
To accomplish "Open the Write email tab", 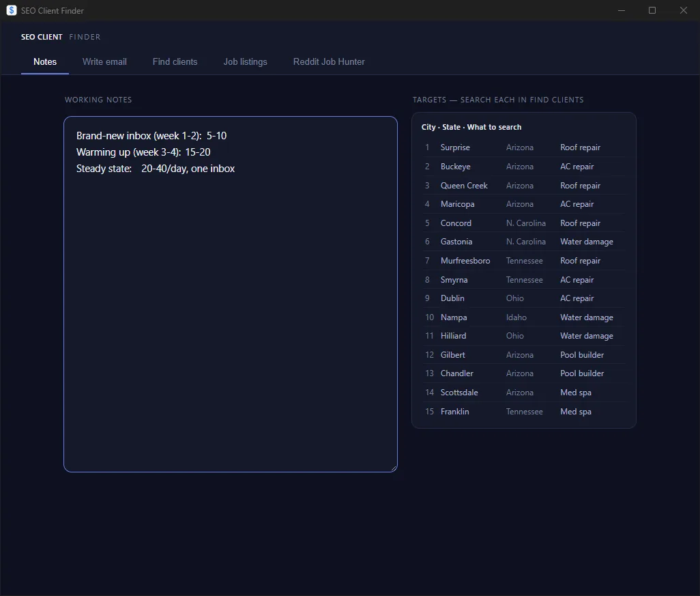I will tap(104, 61).
